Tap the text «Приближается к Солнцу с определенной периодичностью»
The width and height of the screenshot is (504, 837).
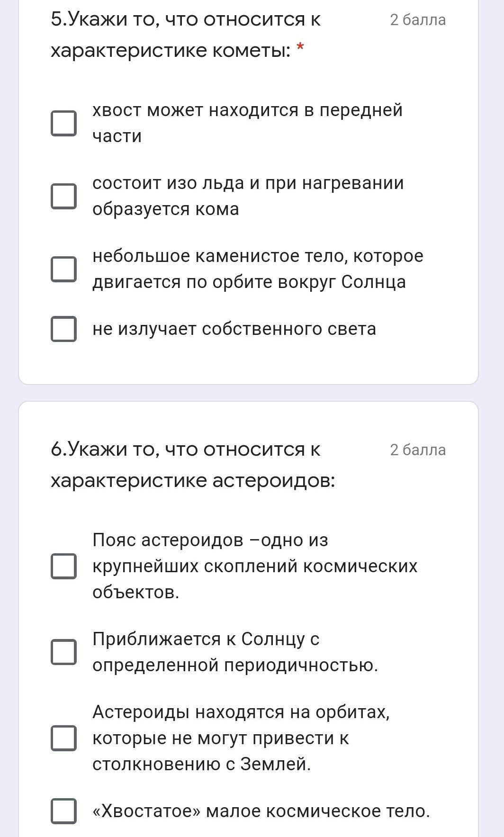235,652
